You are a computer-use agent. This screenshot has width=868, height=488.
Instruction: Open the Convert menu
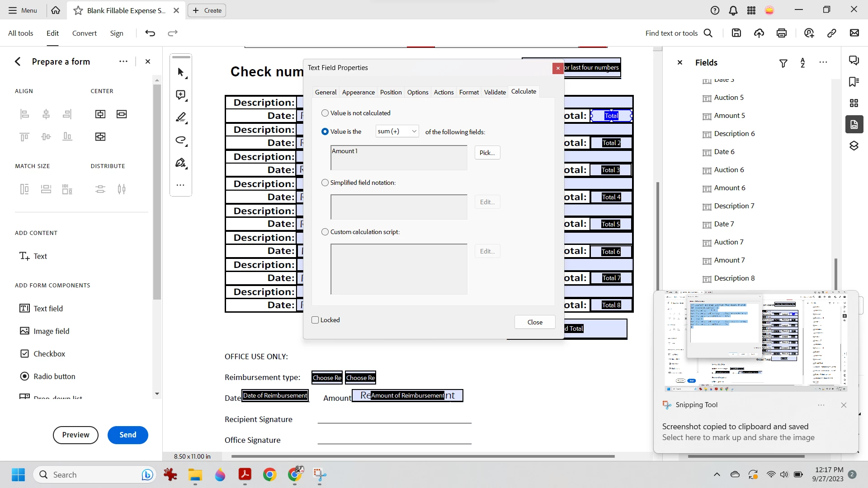[x=84, y=33]
